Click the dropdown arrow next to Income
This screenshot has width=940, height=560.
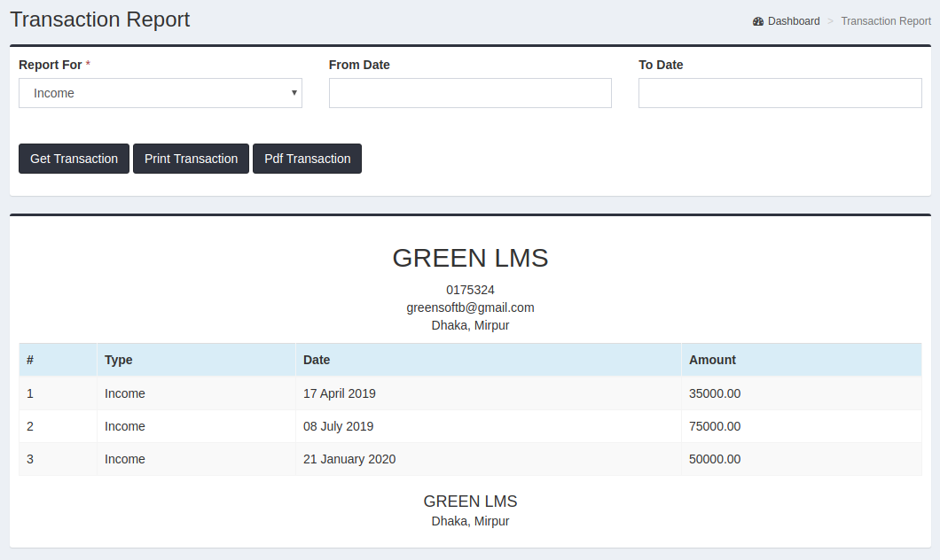294,93
